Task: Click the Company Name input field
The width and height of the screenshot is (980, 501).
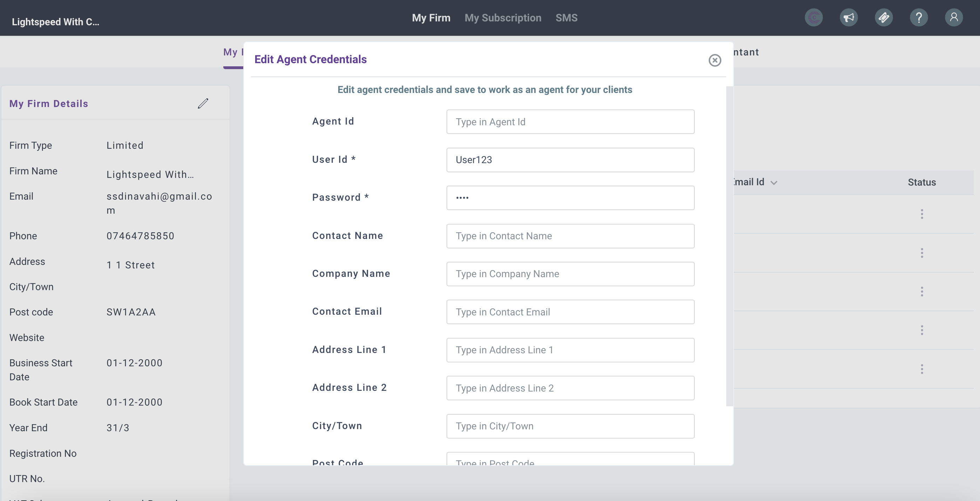Action: [x=570, y=274]
